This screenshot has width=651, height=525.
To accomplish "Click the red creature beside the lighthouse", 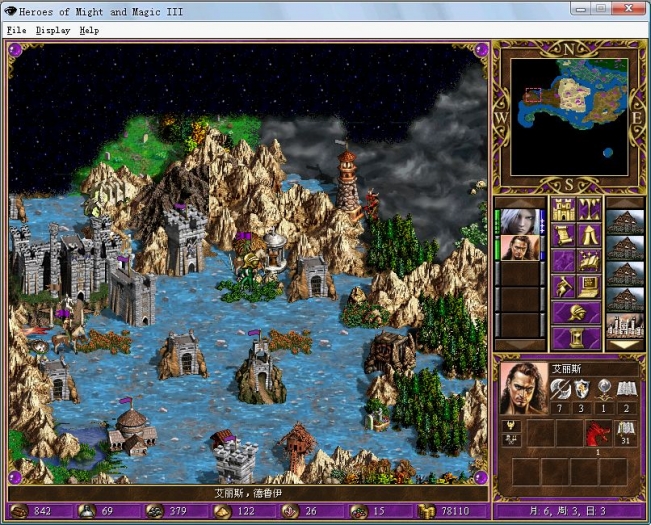I will pyautogui.click(x=372, y=205).
